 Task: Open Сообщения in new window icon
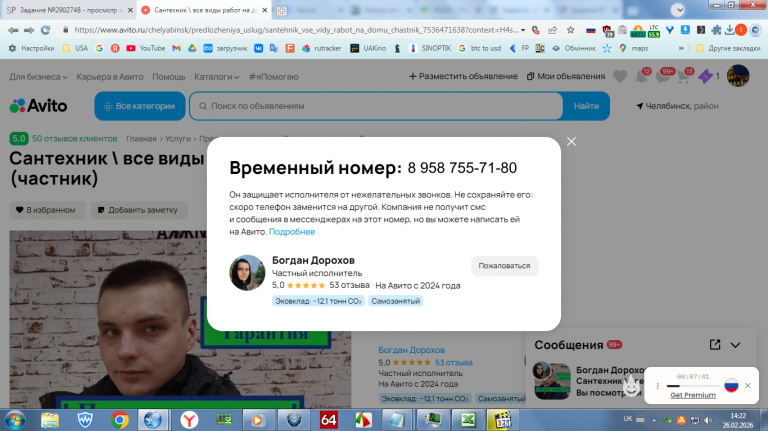[715, 345]
